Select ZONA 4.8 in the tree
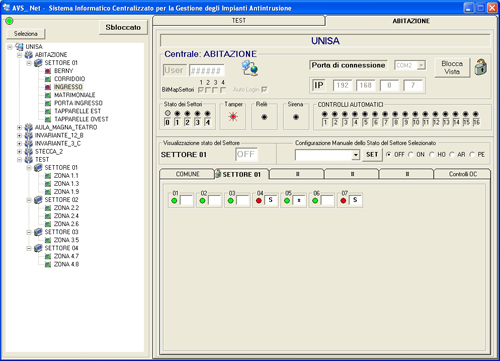 pos(66,264)
